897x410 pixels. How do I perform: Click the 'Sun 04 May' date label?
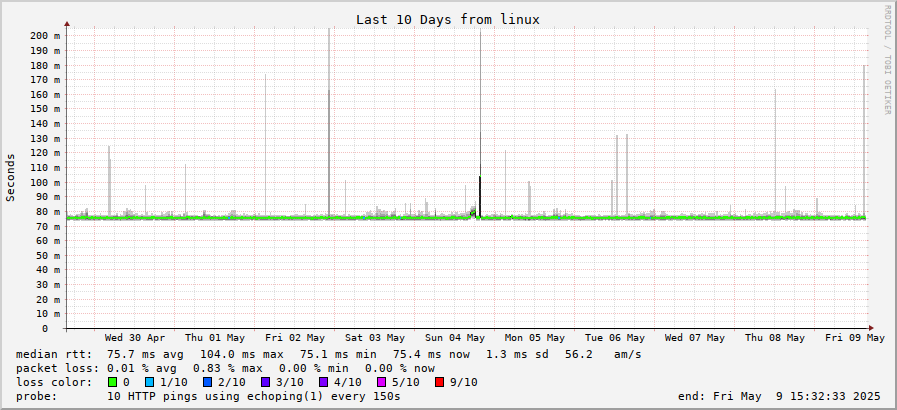455,338
